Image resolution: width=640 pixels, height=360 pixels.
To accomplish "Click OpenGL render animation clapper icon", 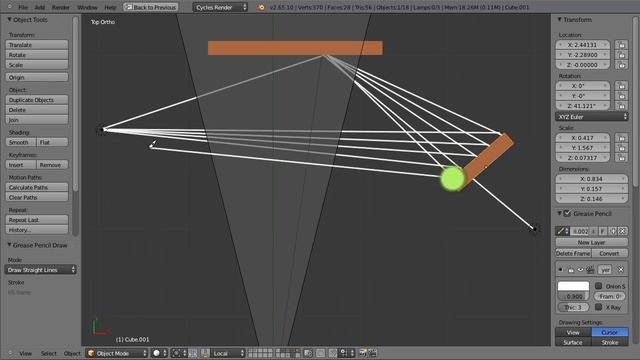I will (x=372, y=353).
